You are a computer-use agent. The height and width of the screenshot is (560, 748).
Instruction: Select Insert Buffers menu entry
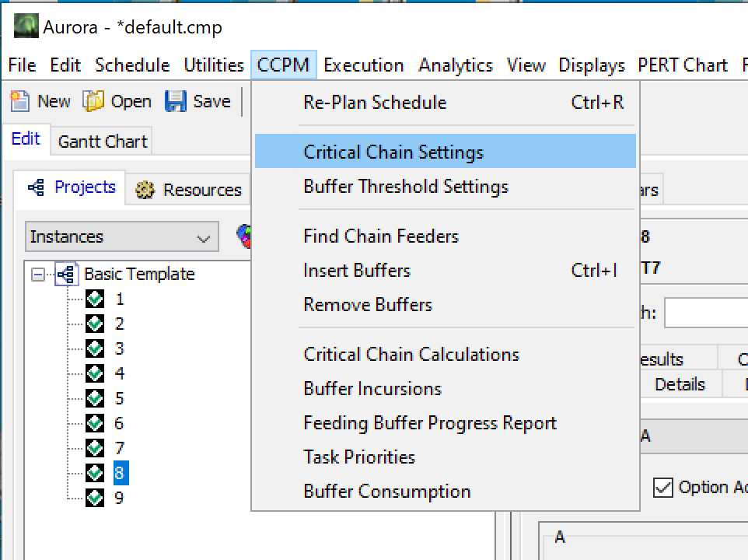coord(357,271)
